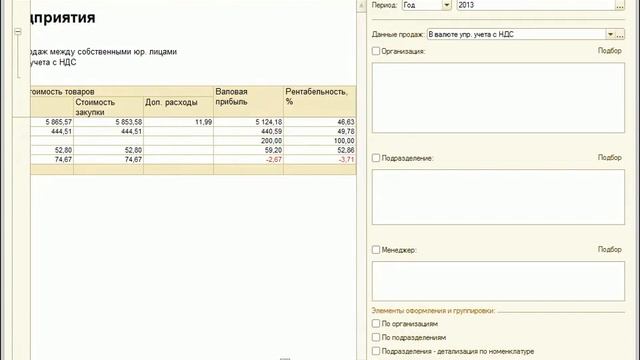The height and width of the screenshot is (360, 640).
Task: Select cell with value 440,59
Action: 248,131
